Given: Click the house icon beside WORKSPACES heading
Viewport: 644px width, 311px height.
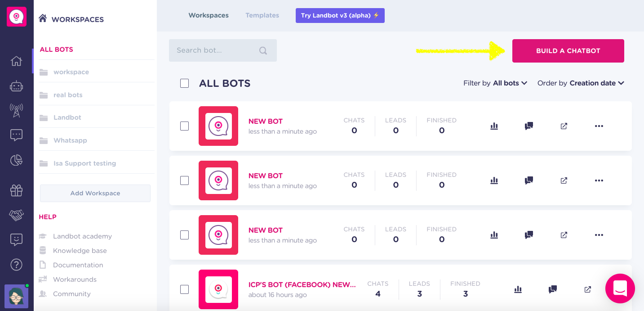Looking at the screenshot, I should click(43, 18).
